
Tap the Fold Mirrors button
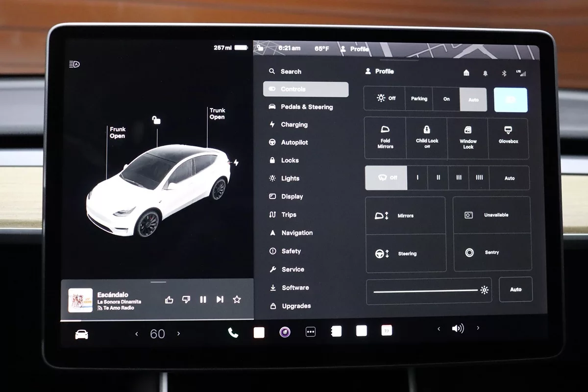click(385, 138)
